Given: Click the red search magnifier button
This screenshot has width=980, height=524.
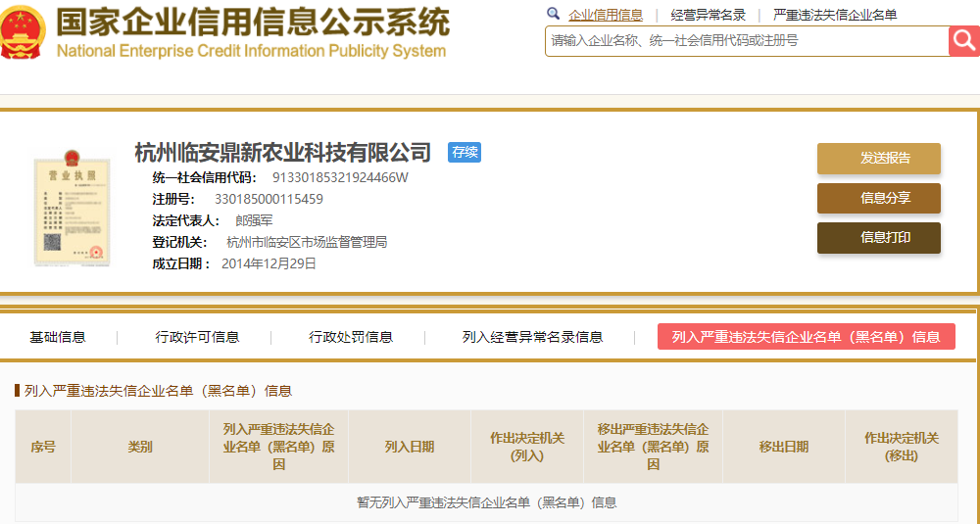Looking at the screenshot, I should point(964,41).
